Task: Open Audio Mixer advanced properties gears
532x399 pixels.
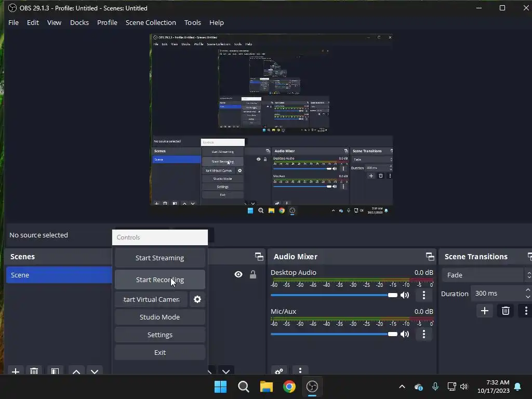Action: click(279, 371)
